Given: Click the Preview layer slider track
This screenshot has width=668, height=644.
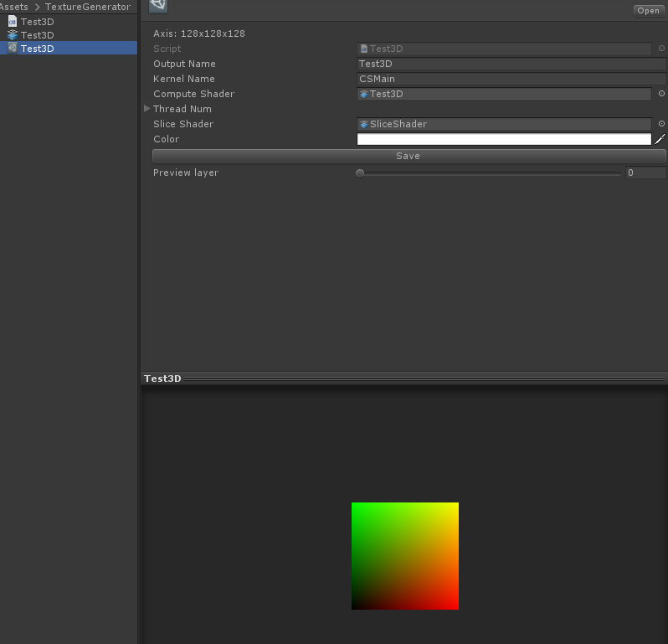Looking at the screenshot, I should coord(489,173).
